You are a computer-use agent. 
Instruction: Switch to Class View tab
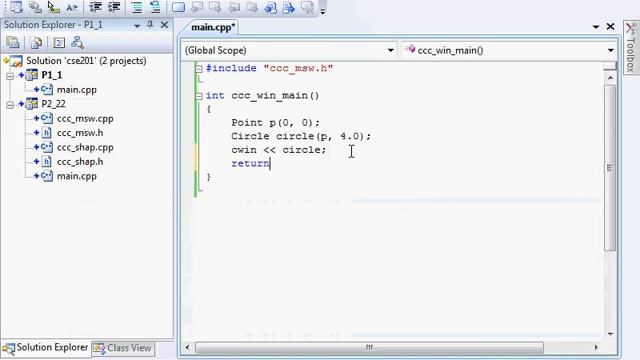[123, 348]
